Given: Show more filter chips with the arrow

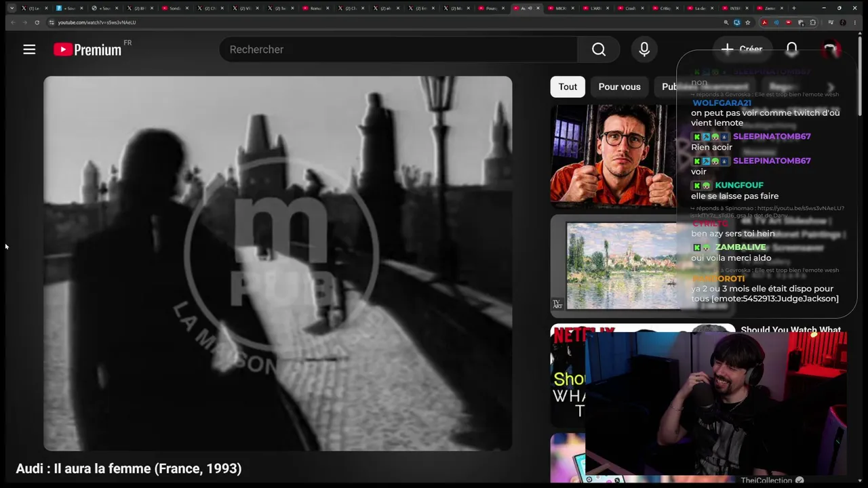Looking at the screenshot, I should point(831,87).
